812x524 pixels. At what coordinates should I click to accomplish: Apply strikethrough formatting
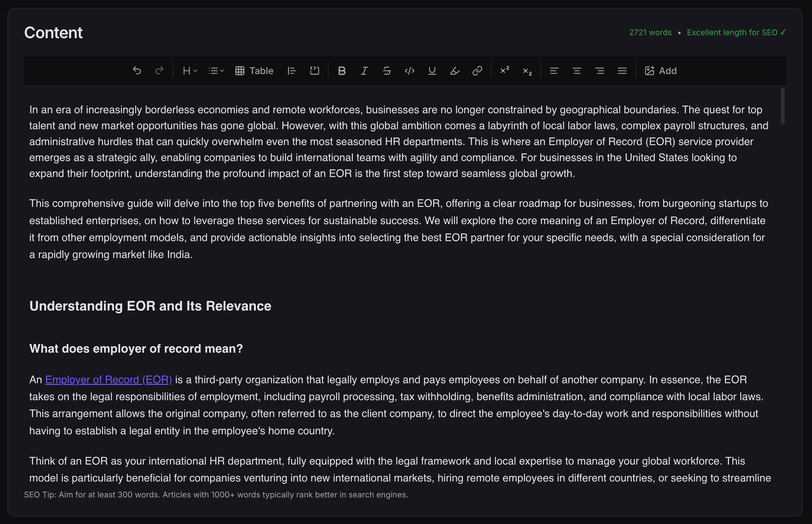pos(387,71)
